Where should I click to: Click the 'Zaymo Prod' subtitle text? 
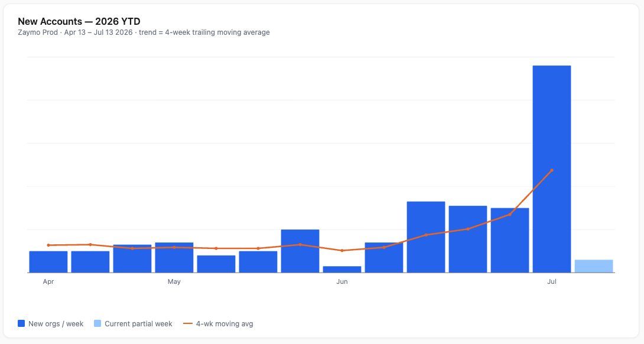tap(38, 32)
